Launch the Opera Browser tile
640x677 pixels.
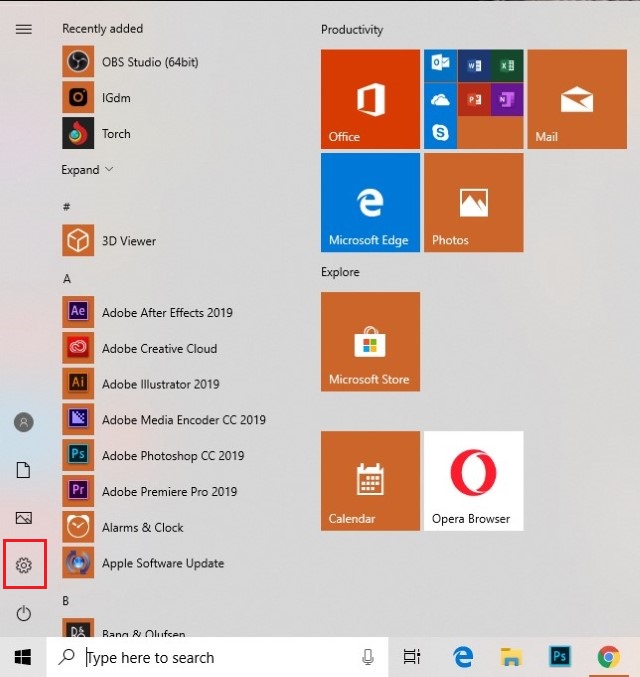[474, 481]
